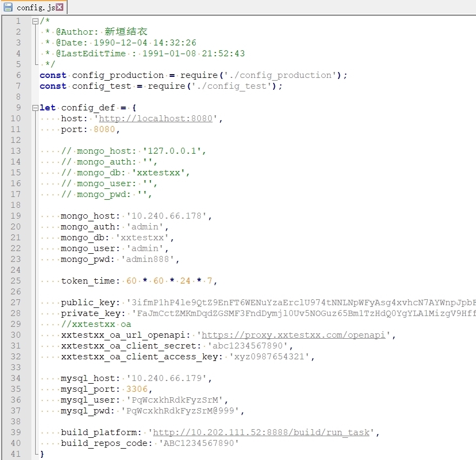Click the date 1990-12-04 in the comment
Screen dimensions: 476x460
tap(120, 43)
